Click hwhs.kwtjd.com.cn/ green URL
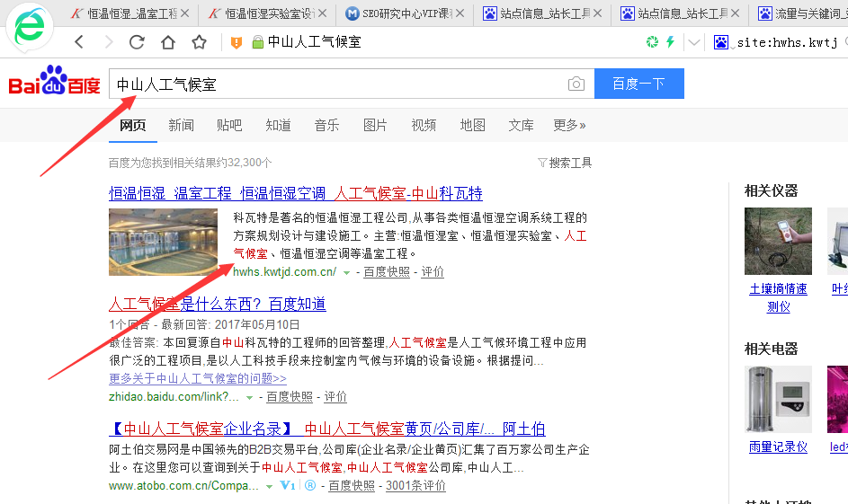 [x=284, y=271]
